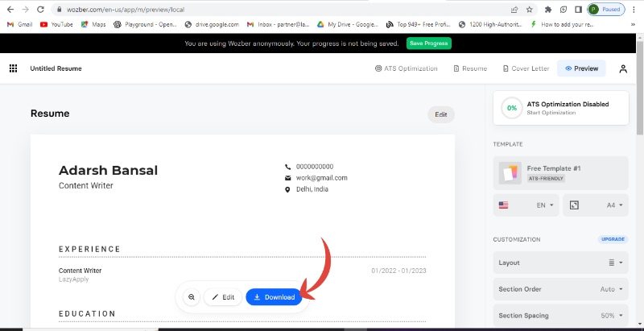Switch to the ATS Optimization tab
This screenshot has width=644, height=331.
tap(407, 68)
